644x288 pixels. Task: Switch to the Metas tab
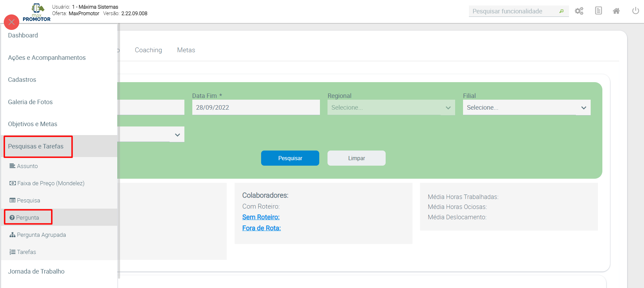[186, 50]
